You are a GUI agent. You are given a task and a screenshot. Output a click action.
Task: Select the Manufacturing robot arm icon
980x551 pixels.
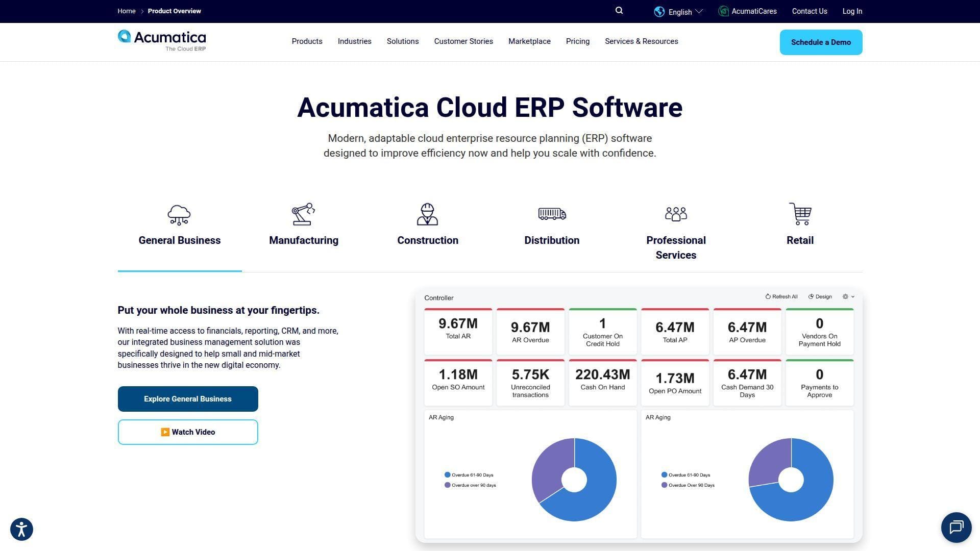tap(303, 214)
